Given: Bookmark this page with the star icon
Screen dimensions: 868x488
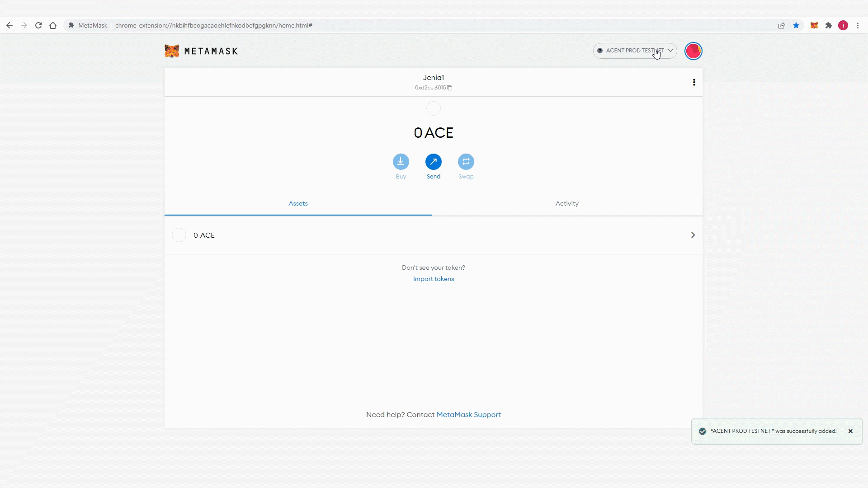Looking at the screenshot, I should 796,25.
